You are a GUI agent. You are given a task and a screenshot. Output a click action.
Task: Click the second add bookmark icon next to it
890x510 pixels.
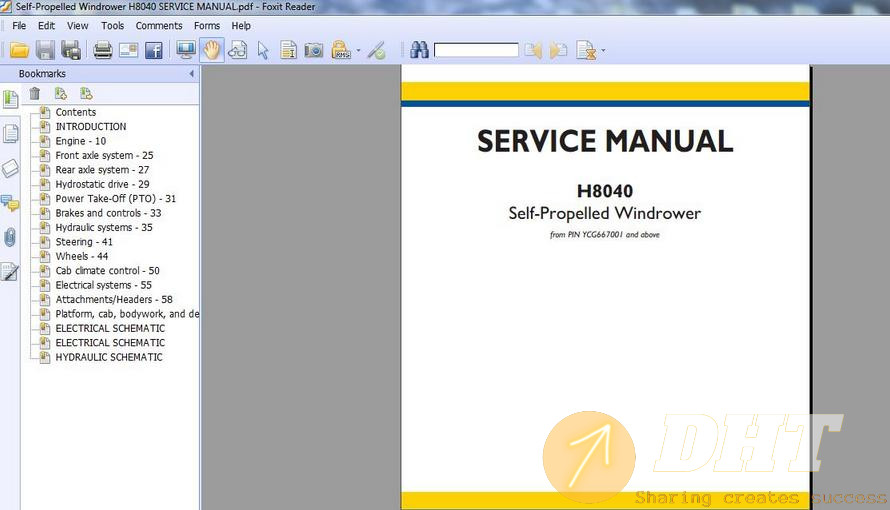[x=86, y=94]
